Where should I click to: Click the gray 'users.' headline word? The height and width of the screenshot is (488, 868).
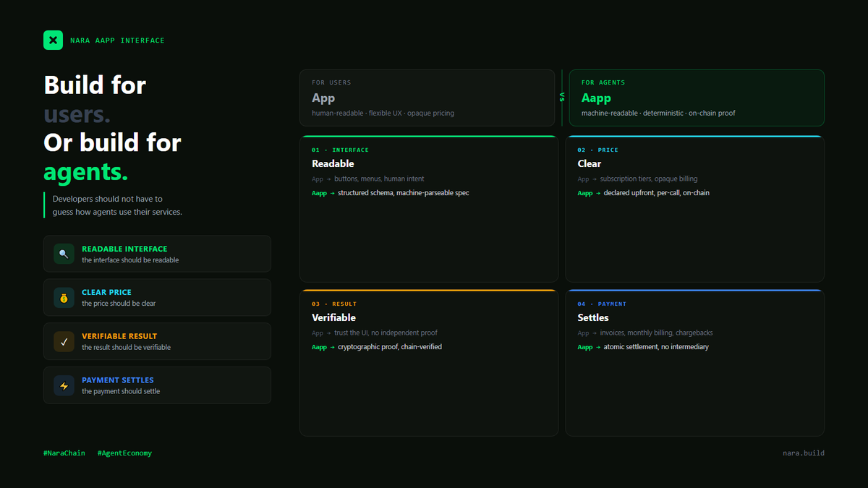pos(77,114)
